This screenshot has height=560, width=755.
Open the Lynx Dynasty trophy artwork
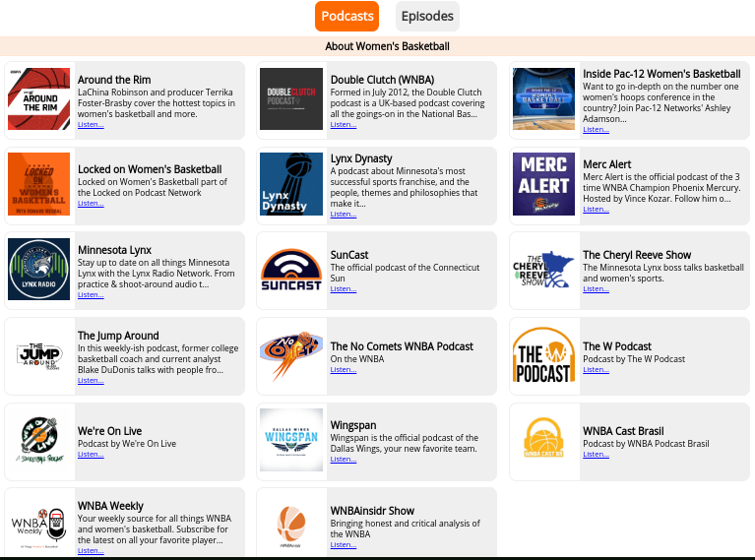coord(291,184)
